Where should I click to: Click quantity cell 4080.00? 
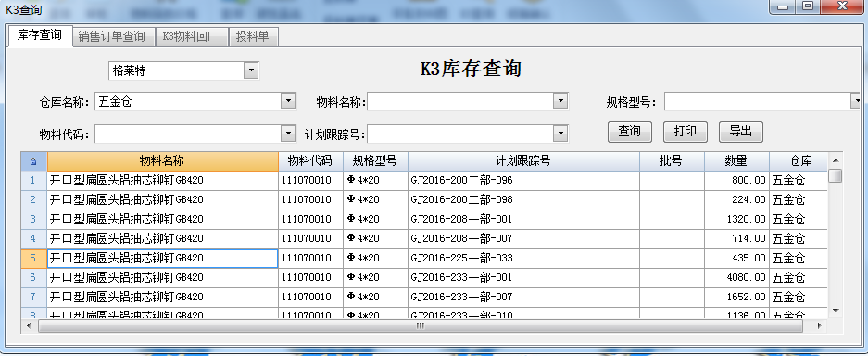click(736, 277)
